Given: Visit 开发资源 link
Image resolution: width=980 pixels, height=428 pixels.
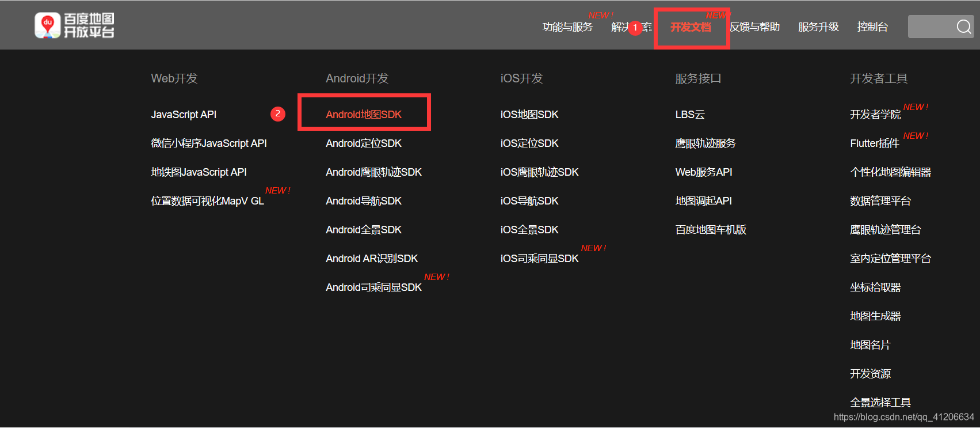Looking at the screenshot, I should click(x=870, y=374).
